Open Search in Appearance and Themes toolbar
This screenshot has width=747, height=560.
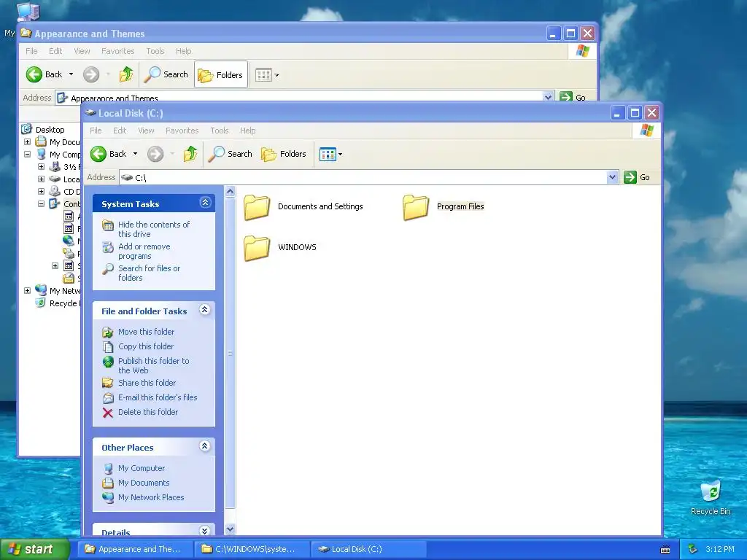(166, 74)
